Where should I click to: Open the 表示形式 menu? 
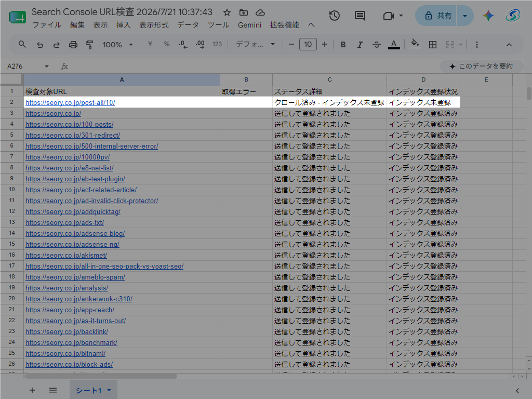(x=154, y=25)
